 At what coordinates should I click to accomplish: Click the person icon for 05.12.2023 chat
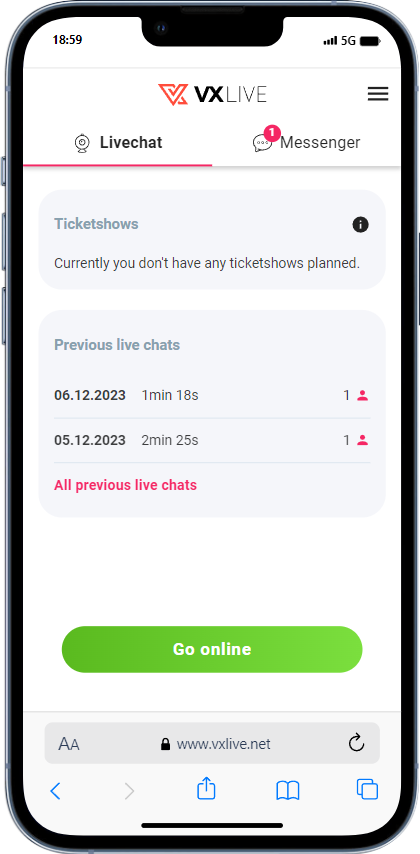[x=363, y=441]
